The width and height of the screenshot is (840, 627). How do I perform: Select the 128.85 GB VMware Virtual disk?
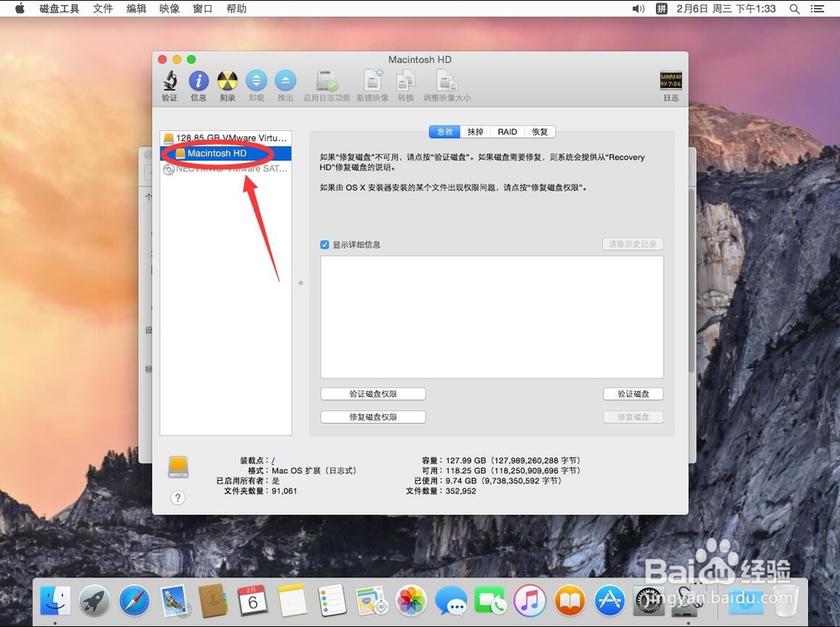pyautogui.click(x=226, y=138)
